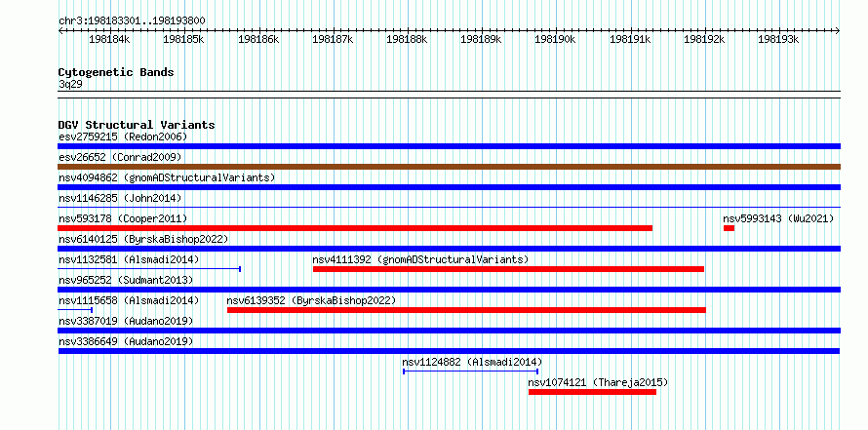Click nsv965252 (Sudmant2013) label
This screenshot has width=868, height=430.
pos(126,280)
